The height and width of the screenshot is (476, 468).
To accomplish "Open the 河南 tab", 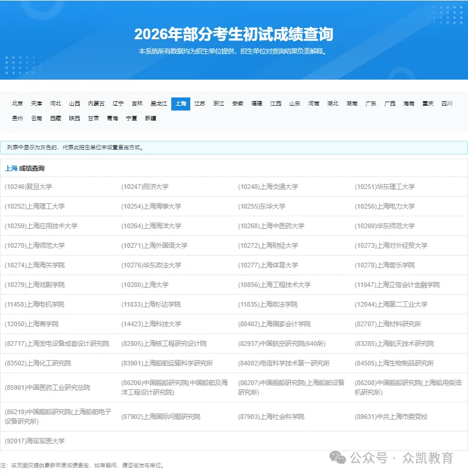I will coord(314,103).
